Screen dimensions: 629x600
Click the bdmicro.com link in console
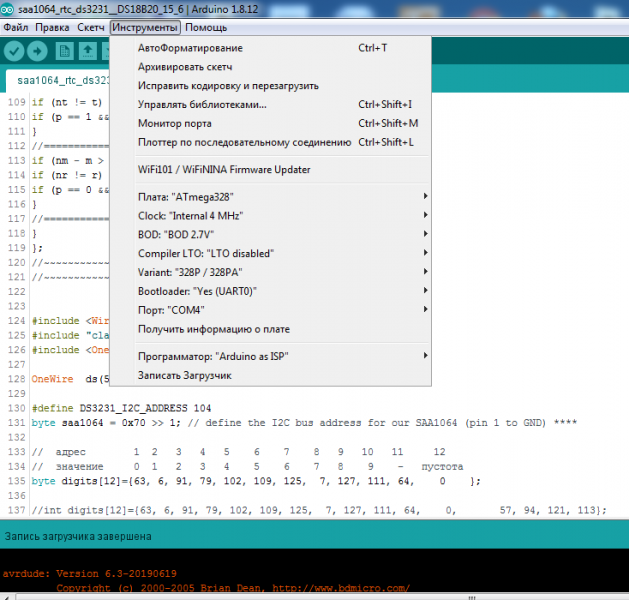[341, 588]
